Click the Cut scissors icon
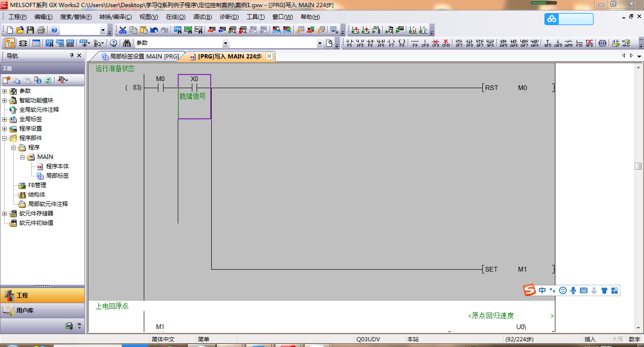The image size is (644, 347). tap(123, 30)
